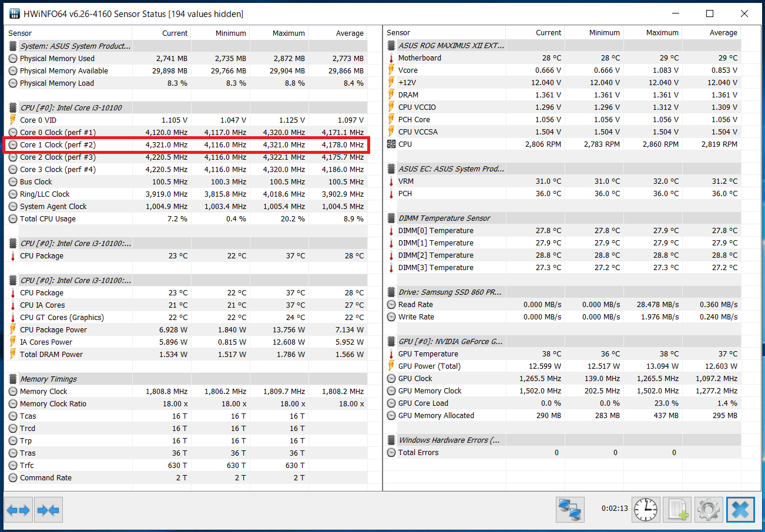Click the lightning icon beside CPU Package Power
Image resolution: width=765 pixels, height=532 pixels.
coord(13,329)
